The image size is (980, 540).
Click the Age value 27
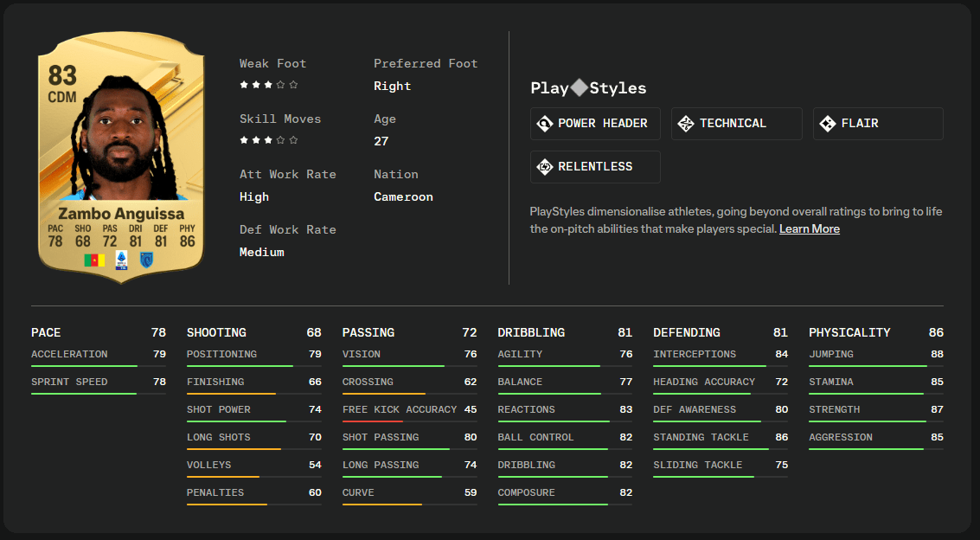pyautogui.click(x=381, y=141)
